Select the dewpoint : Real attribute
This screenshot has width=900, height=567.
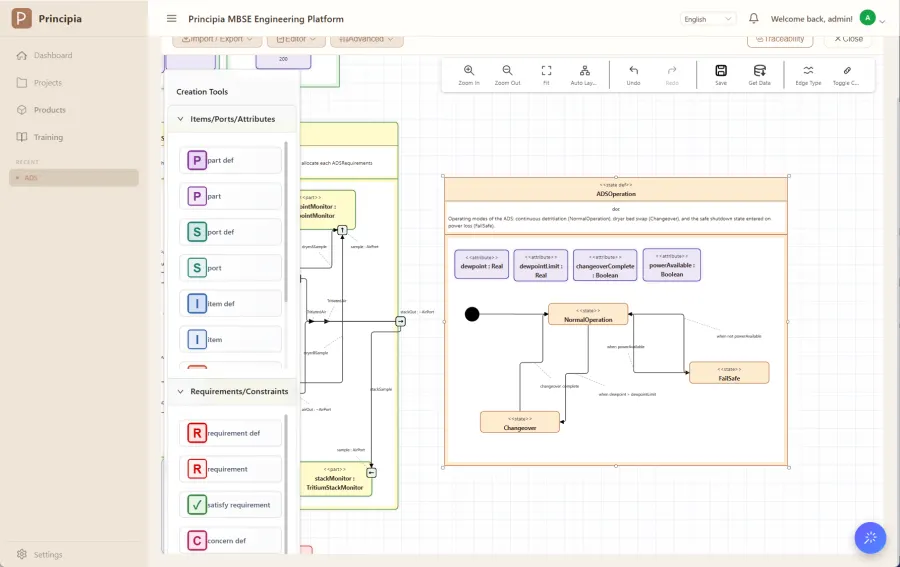(x=482, y=264)
